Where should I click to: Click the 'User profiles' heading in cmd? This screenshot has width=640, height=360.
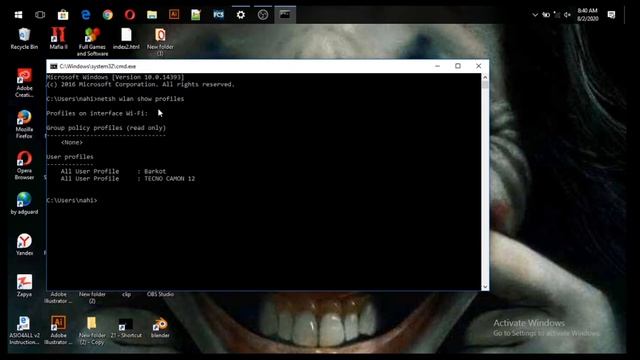[70, 157]
